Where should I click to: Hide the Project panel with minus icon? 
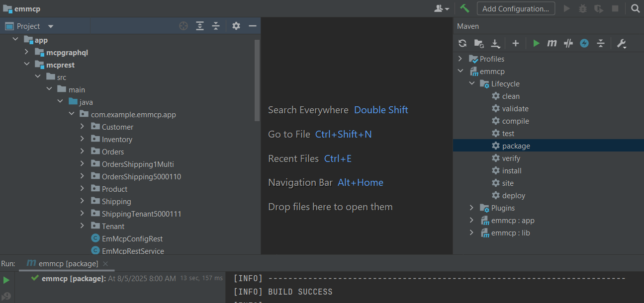[253, 26]
